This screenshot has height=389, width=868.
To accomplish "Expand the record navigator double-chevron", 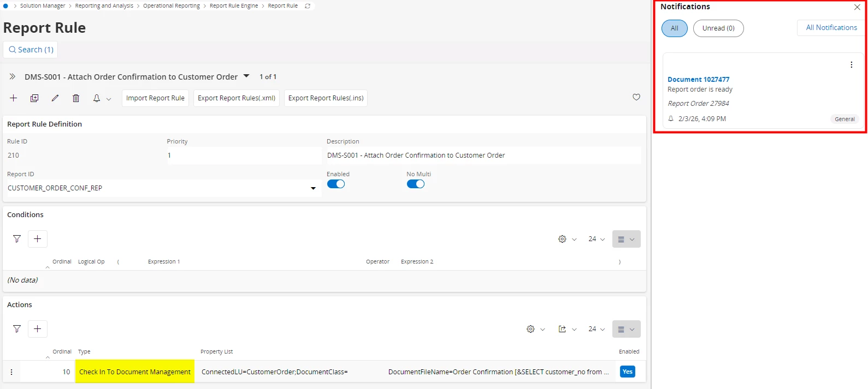I will (13, 77).
